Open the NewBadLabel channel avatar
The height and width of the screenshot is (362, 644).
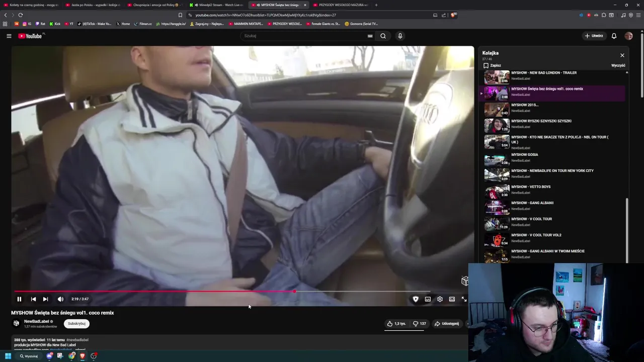click(x=16, y=323)
